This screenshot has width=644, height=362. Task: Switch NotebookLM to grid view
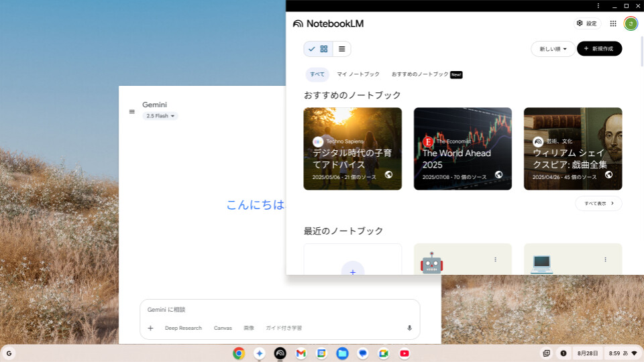tap(323, 49)
